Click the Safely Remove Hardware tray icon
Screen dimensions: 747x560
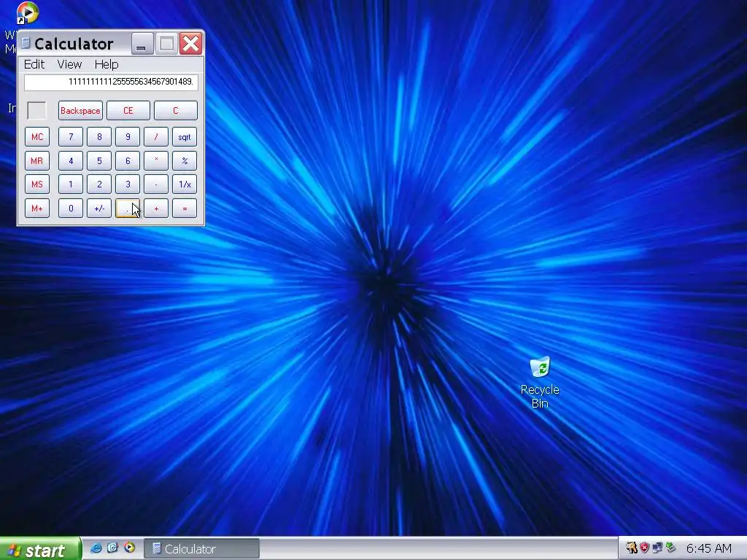tap(671, 548)
